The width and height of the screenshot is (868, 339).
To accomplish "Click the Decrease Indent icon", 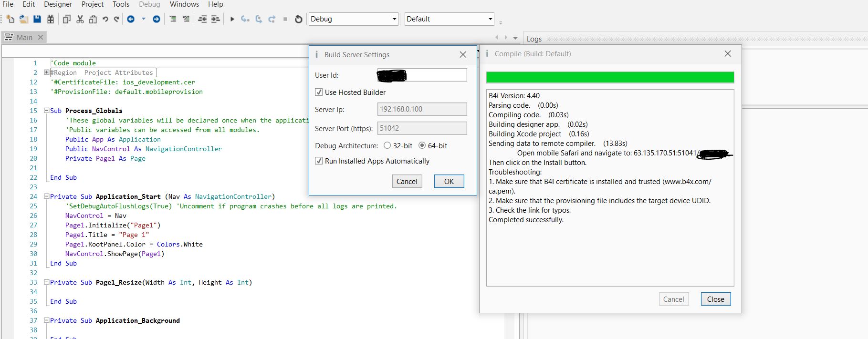I will 202,19.
